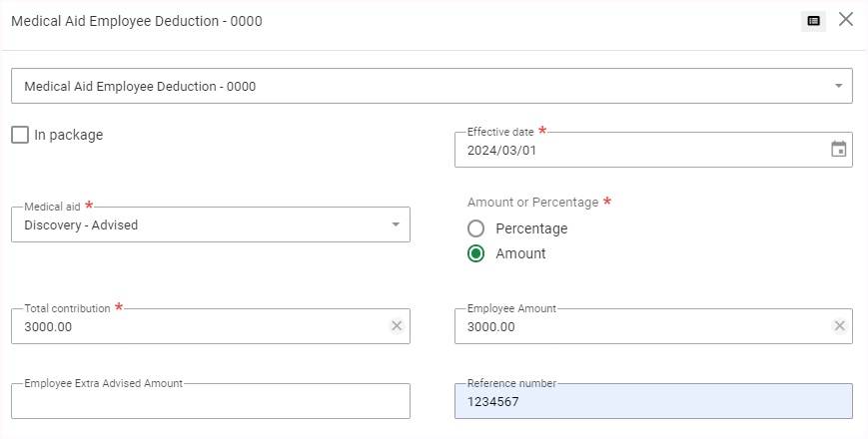This screenshot has width=868, height=439.
Task: Select the Amount radio button
Action: coord(476,253)
